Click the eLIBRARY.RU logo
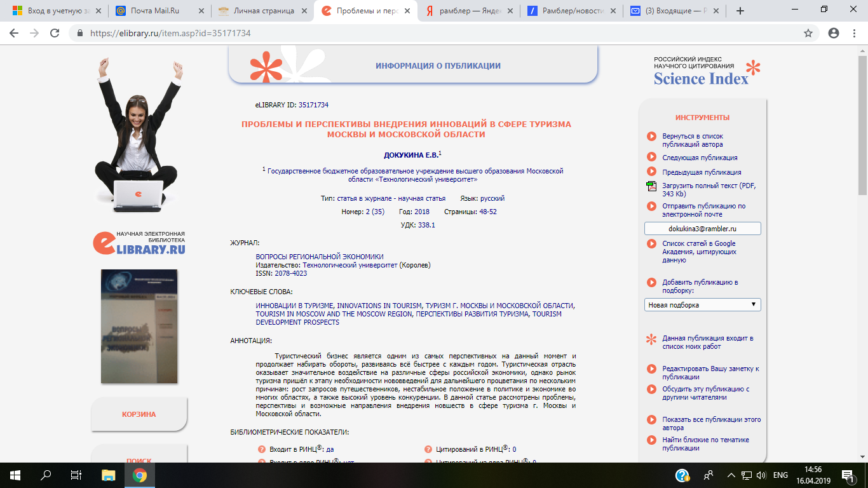The width and height of the screenshot is (868, 488). [x=139, y=242]
